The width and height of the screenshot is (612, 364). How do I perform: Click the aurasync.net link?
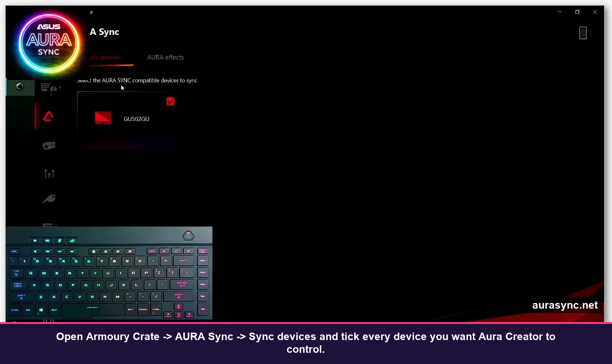coord(565,305)
